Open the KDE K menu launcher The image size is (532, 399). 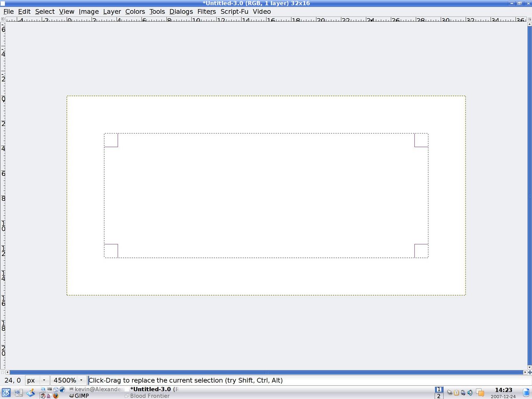[6, 392]
